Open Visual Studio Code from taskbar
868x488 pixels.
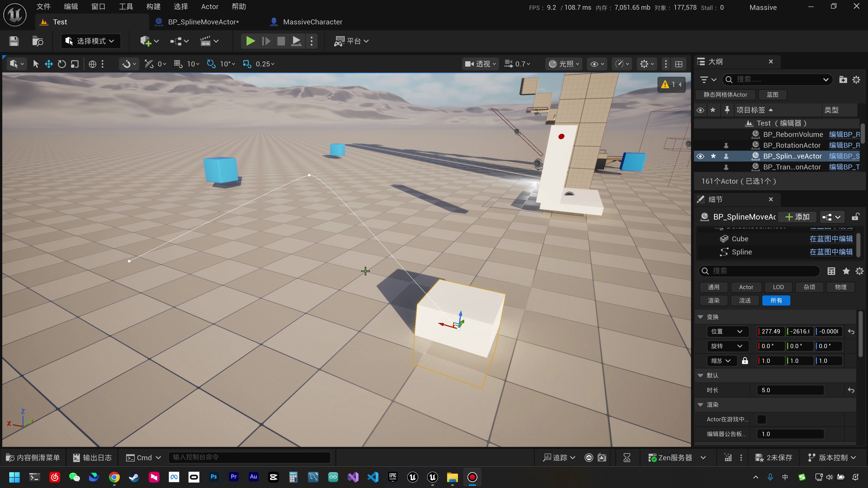coord(373,477)
